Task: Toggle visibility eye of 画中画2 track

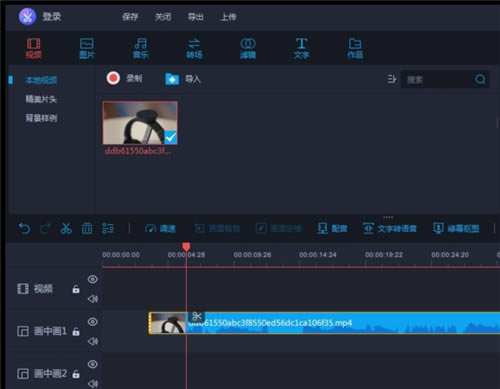Action: 93,364
